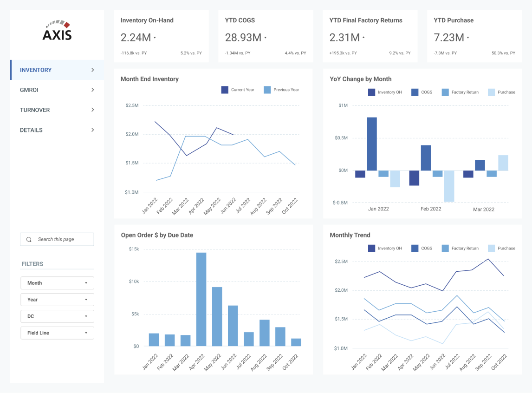The image size is (532, 393).
Task: Toggle Previous Year legend entry
Action: click(x=281, y=90)
